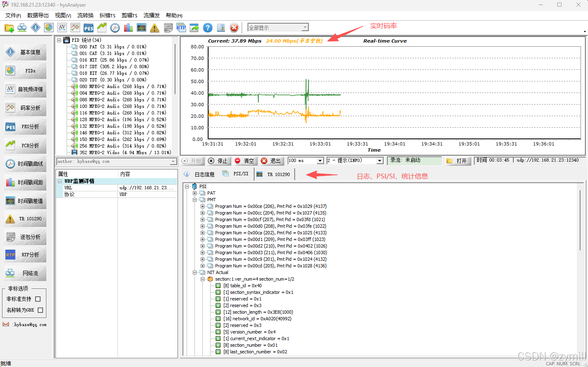Click the binary packet toolbar icon
Image resolution: width=588 pixels, height=367 pixels.
168,28
